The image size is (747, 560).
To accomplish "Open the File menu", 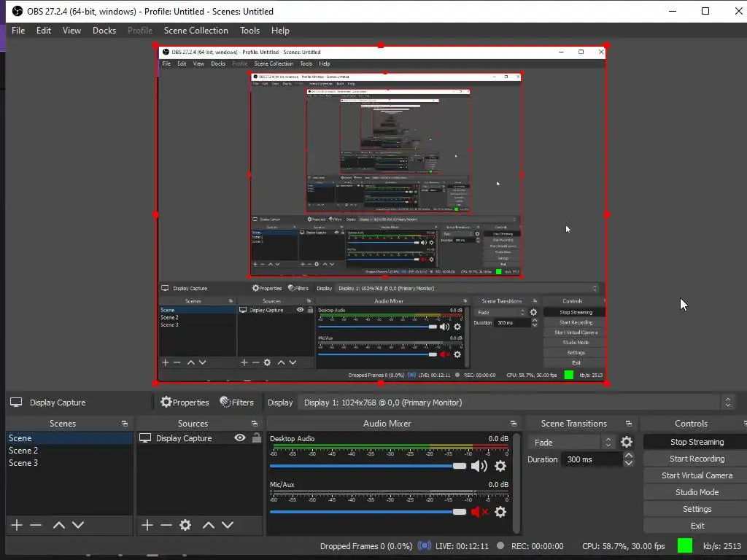I will [x=18, y=31].
